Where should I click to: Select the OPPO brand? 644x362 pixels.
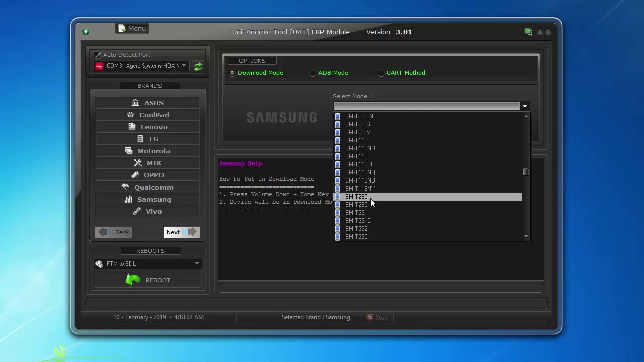[x=147, y=175]
